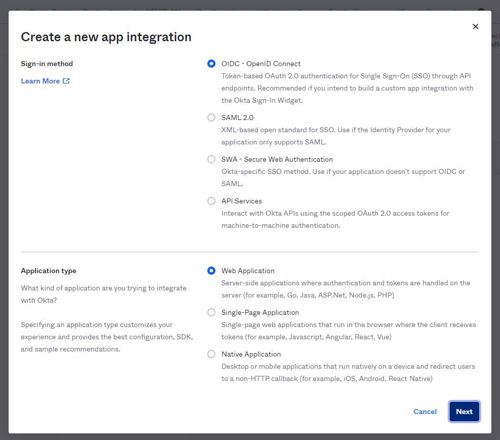Cancel the new app integration
The height and width of the screenshot is (440, 500).
[x=425, y=412]
